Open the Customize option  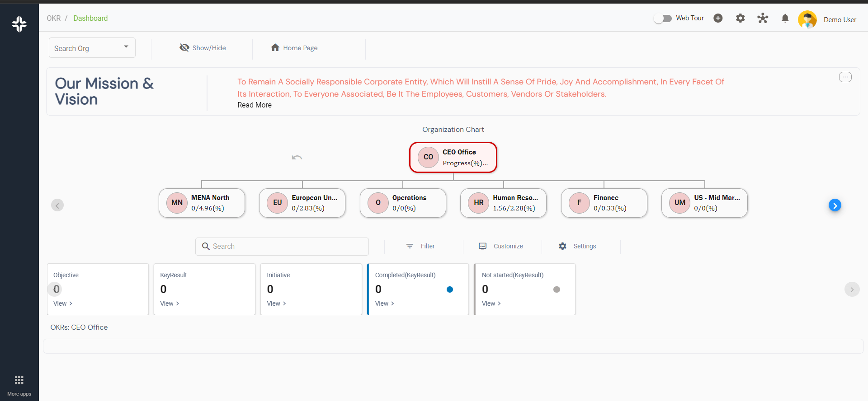[501, 246]
